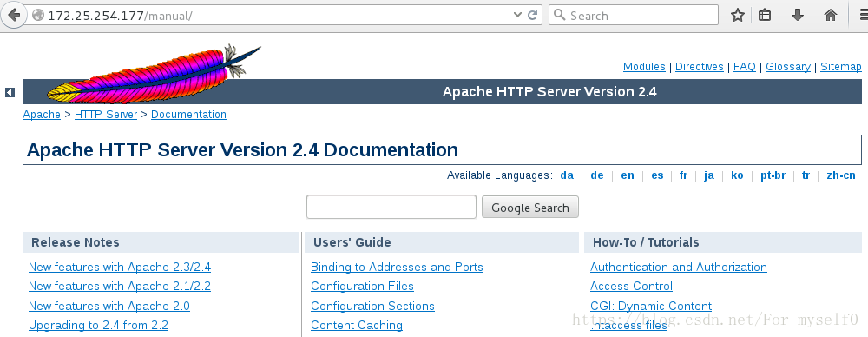The height and width of the screenshot is (337, 868).
Task: Open the Content Caching link
Action: pyautogui.click(x=357, y=325)
